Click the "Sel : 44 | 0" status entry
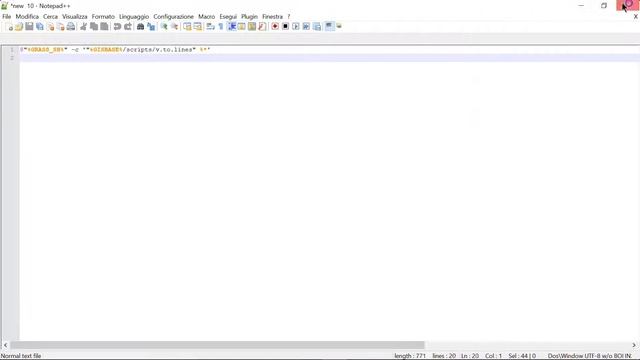The height and width of the screenshot is (360, 640). [x=522, y=356]
